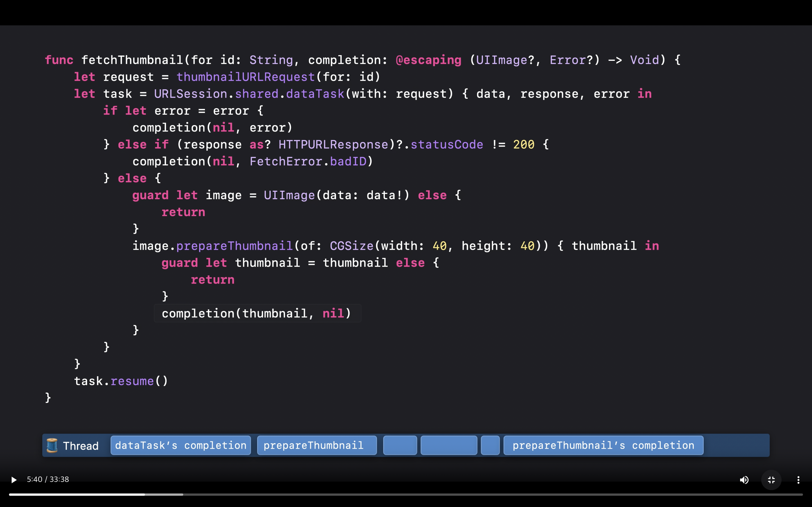This screenshot has width=812, height=507.
Task: Seek to the buffered end of progress bar
Action: click(x=182, y=494)
